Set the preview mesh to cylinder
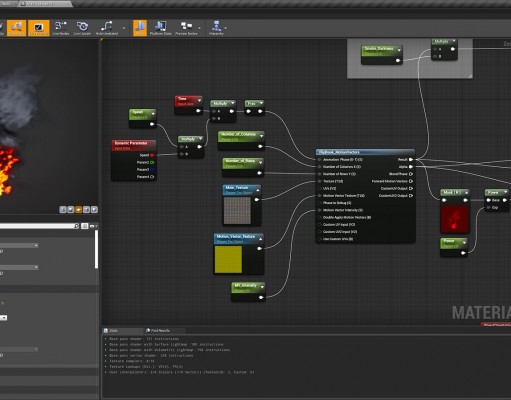The height and width of the screenshot is (400, 511). [x=63, y=209]
